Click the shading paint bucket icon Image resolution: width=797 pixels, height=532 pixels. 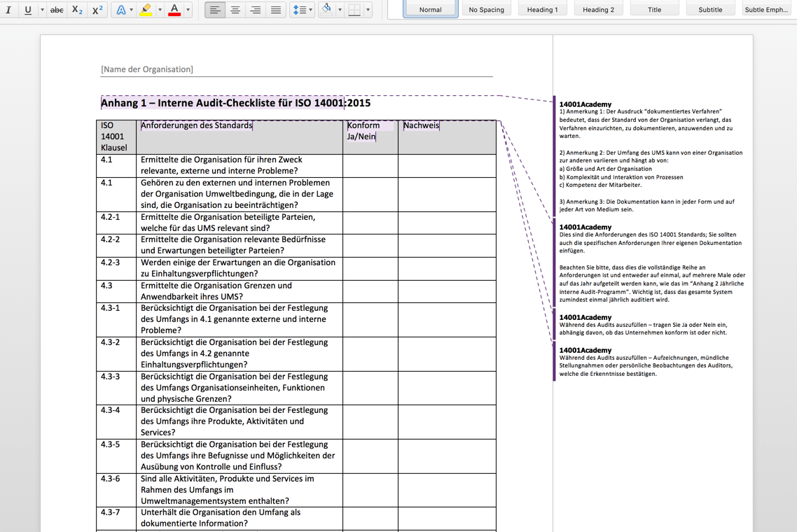tap(326, 10)
